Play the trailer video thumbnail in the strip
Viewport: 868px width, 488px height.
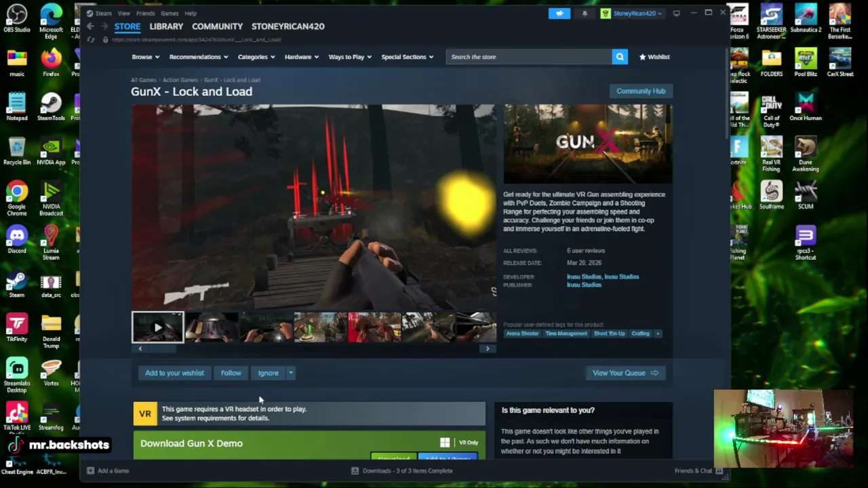click(x=157, y=327)
